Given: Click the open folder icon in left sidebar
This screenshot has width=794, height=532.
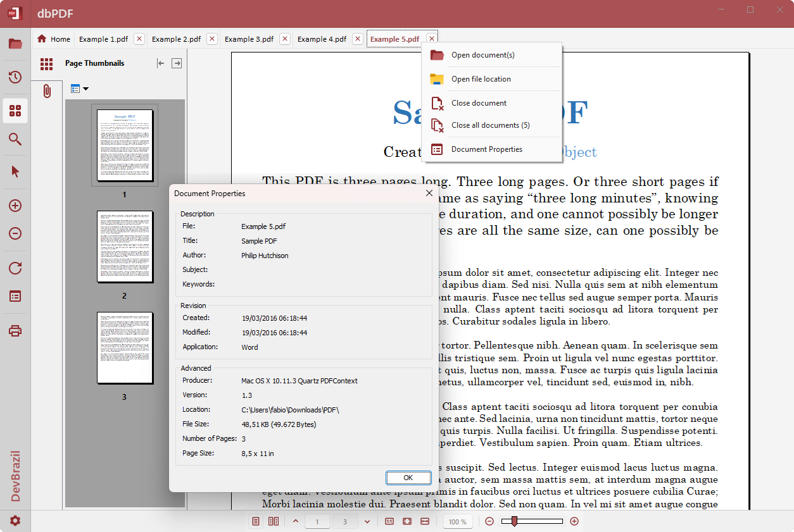Looking at the screenshot, I should click(15, 44).
